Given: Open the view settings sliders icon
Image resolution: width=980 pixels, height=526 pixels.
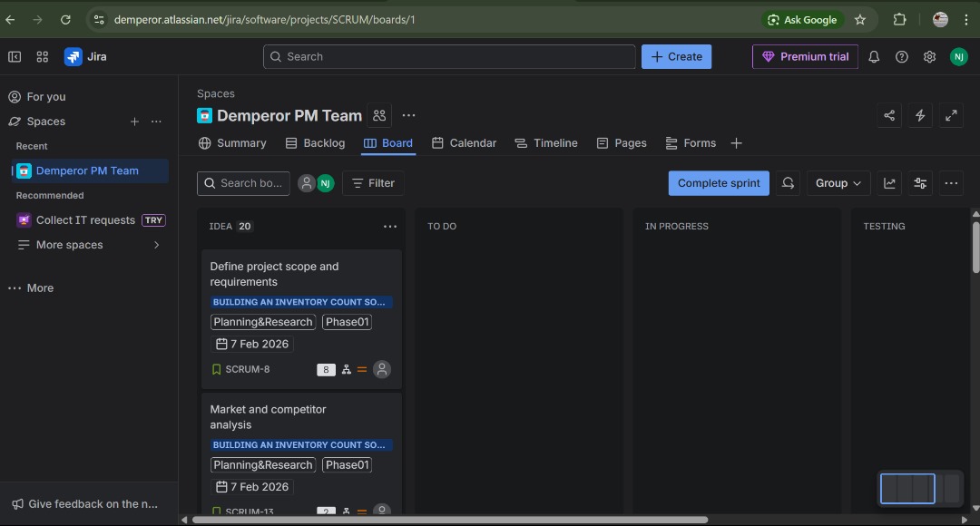Looking at the screenshot, I should 919,182.
